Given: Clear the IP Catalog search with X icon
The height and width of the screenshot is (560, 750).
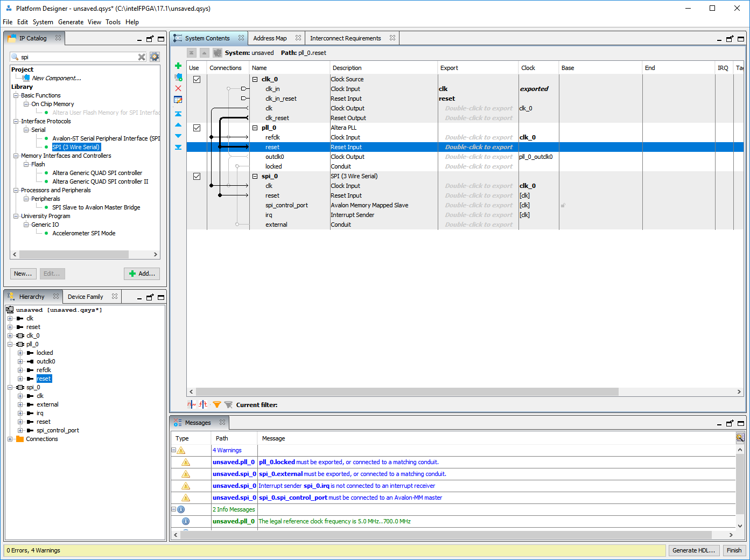Looking at the screenshot, I should [x=142, y=57].
